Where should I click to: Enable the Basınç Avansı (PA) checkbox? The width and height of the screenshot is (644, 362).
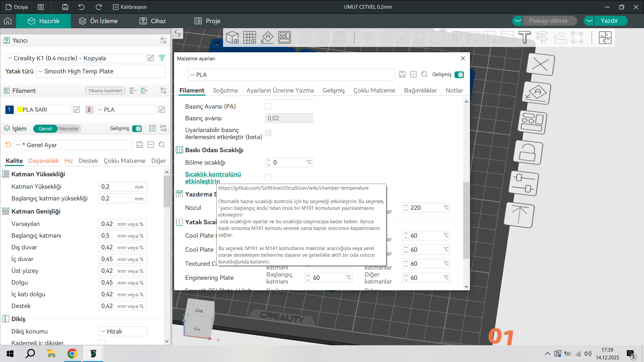click(268, 106)
